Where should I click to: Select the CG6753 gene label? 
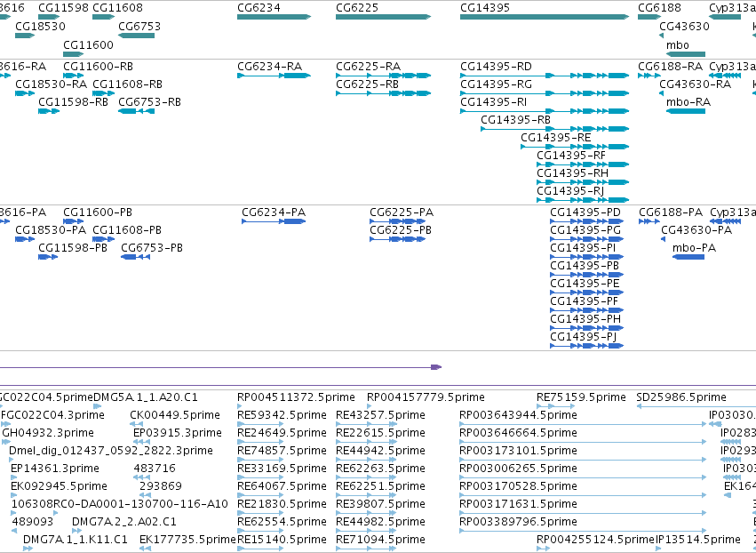pyautogui.click(x=139, y=26)
